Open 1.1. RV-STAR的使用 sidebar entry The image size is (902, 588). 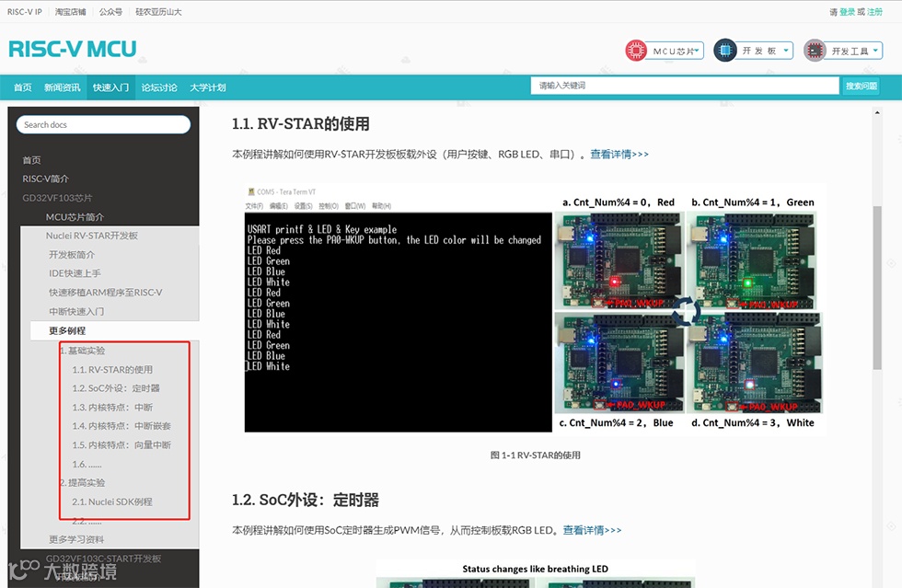[112, 369]
